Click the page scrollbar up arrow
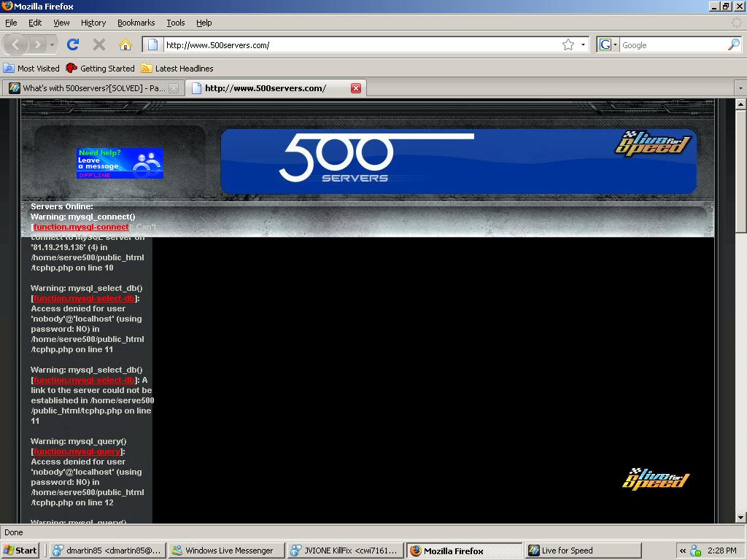The image size is (747, 560). [x=740, y=104]
